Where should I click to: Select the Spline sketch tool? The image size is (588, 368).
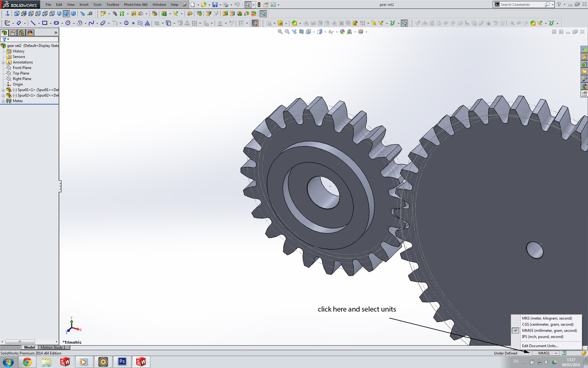tap(91, 23)
